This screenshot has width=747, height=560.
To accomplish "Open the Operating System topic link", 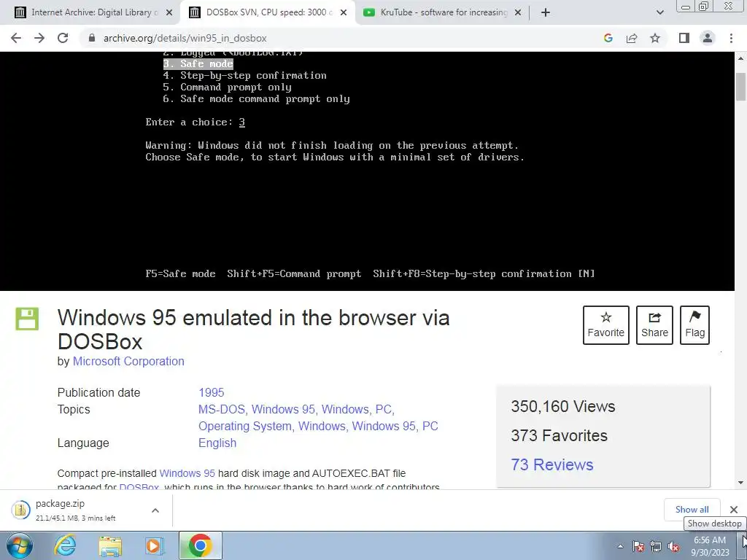I will (245, 426).
